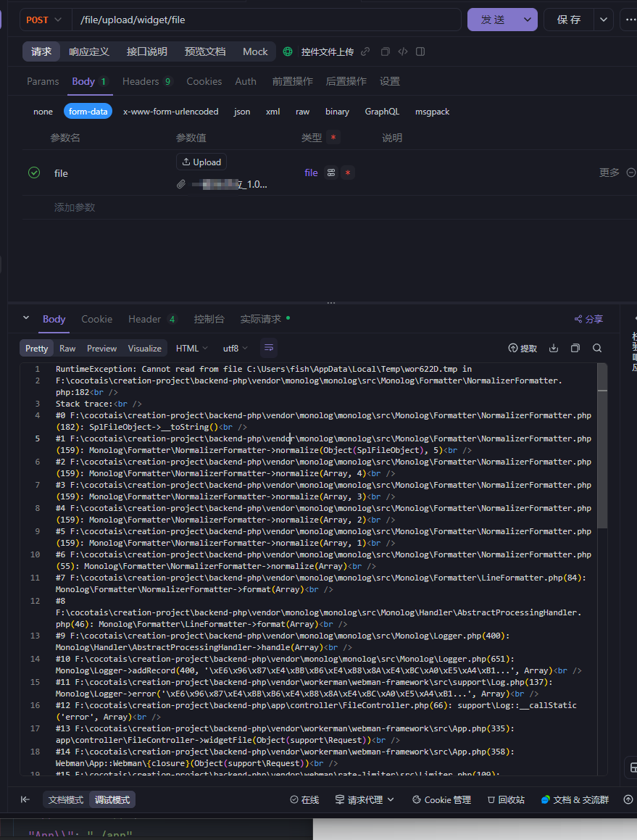This screenshot has height=840, width=637.
Task: Uncheck the enabled checkbox for file parameter
Action: (34, 172)
